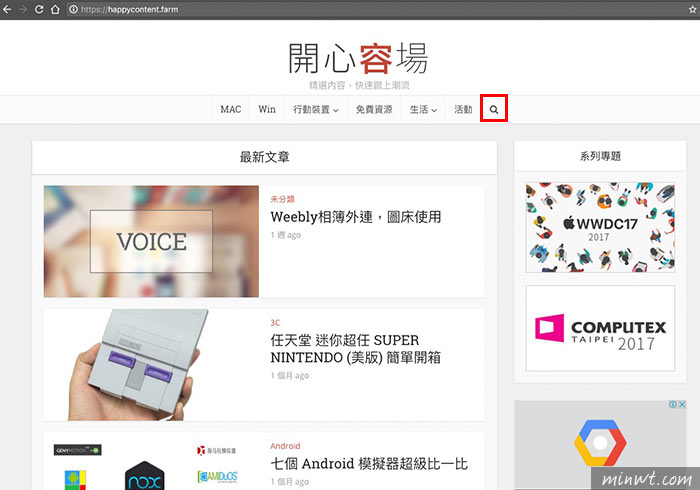Screen dimensions: 700x490
Task: Open the WWDC17 2017 series banner
Action: pos(600,227)
